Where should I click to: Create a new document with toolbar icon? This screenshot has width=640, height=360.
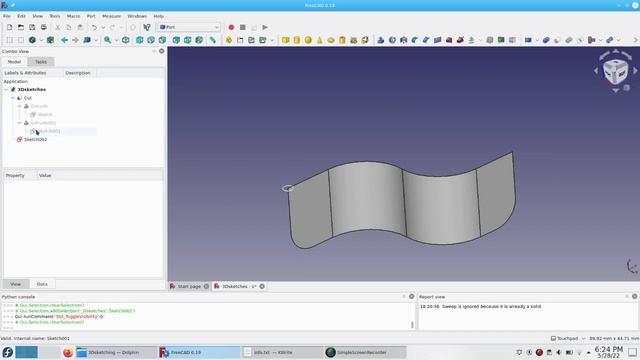[9, 27]
